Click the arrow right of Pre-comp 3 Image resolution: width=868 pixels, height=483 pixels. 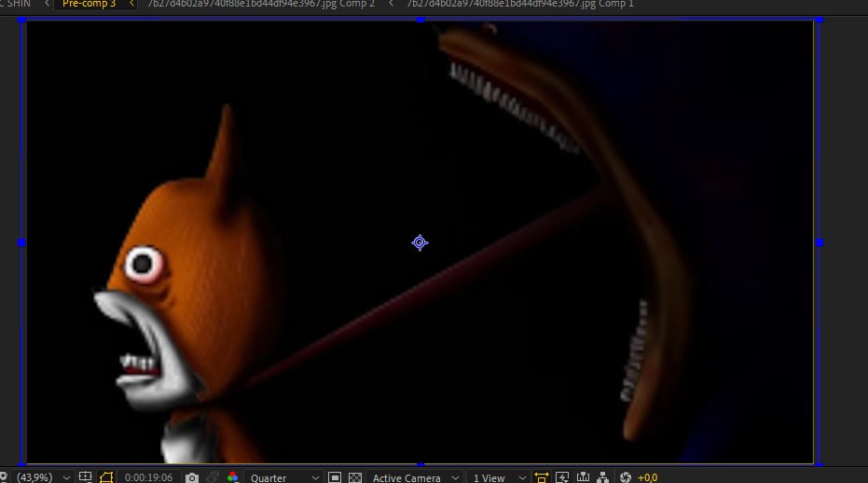click(131, 4)
